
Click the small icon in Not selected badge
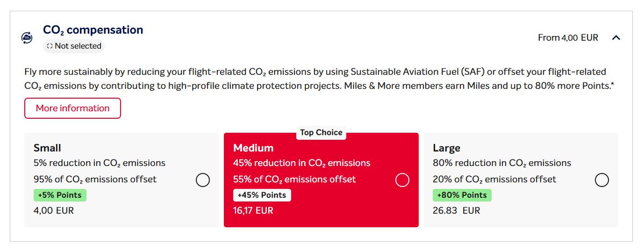pos(49,46)
